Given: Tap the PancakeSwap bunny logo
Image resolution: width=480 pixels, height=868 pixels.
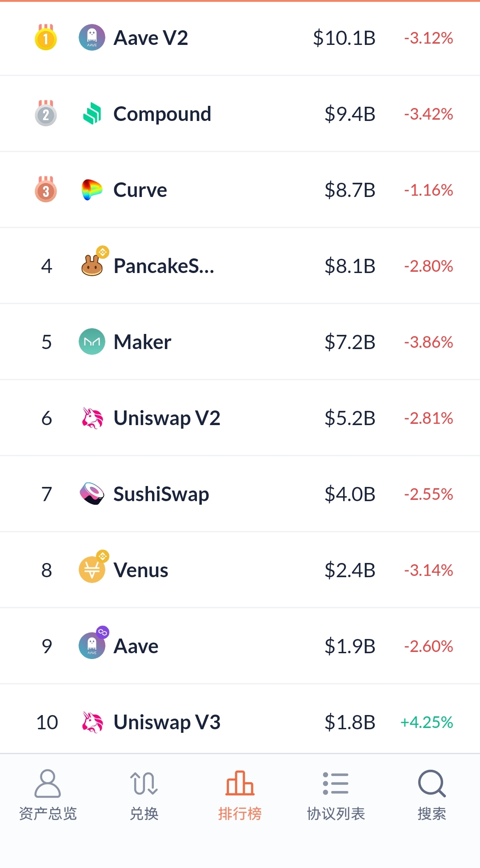Looking at the screenshot, I should 92,265.
